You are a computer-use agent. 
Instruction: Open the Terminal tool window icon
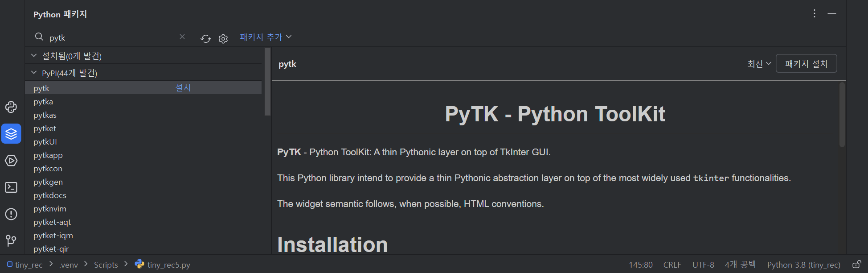point(11,187)
